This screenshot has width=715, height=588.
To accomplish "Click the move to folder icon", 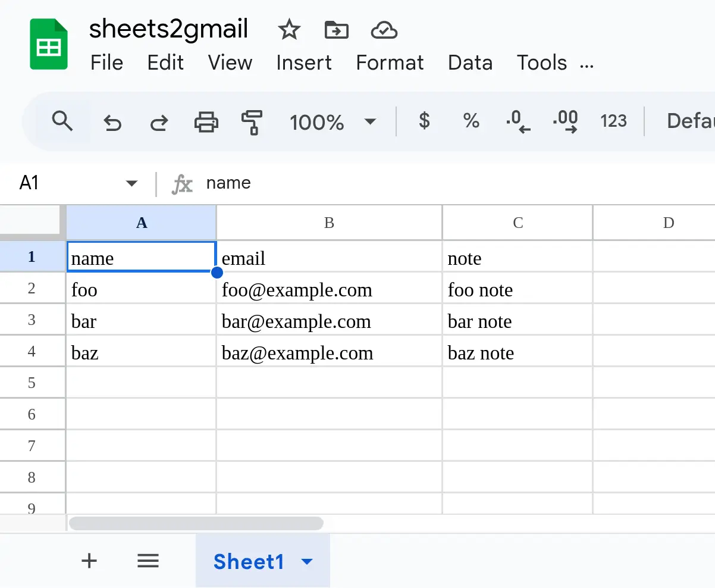I will (x=337, y=29).
